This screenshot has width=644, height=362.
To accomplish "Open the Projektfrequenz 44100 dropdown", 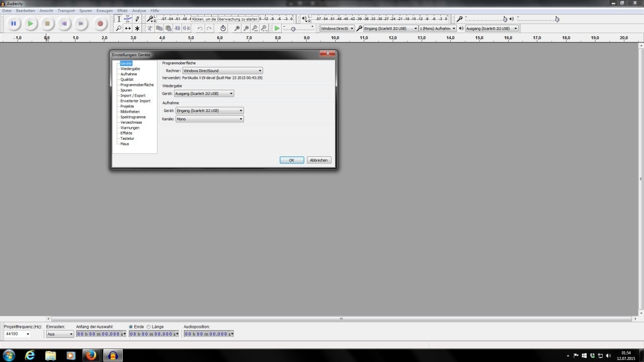I will [17, 334].
